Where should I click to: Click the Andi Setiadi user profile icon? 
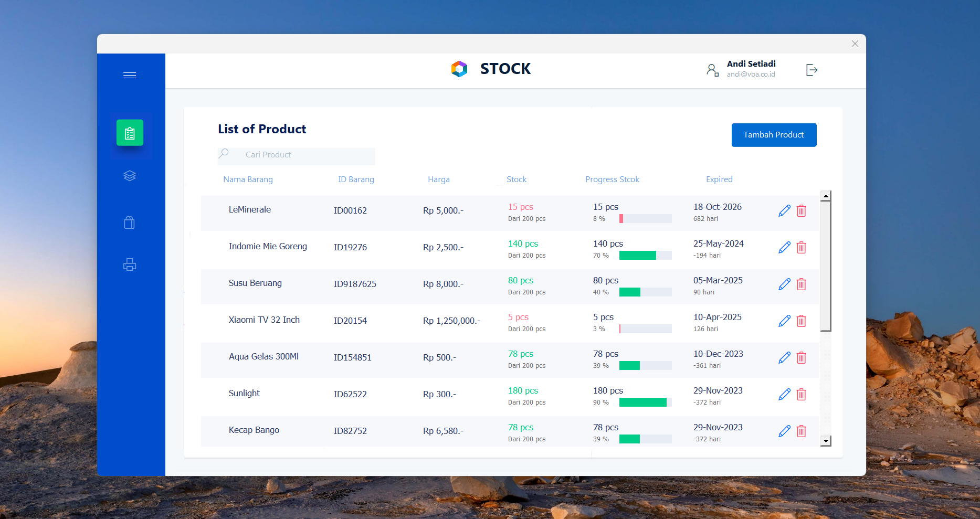[712, 70]
